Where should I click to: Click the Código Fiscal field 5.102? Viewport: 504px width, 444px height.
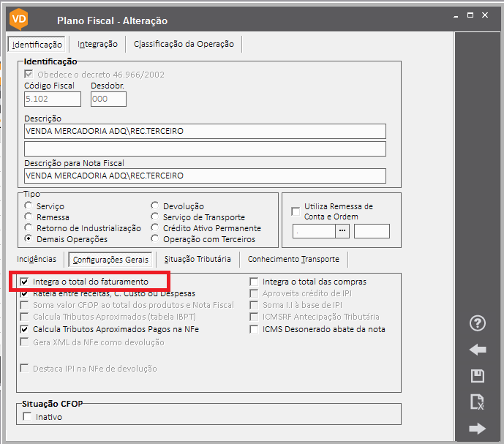point(53,99)
